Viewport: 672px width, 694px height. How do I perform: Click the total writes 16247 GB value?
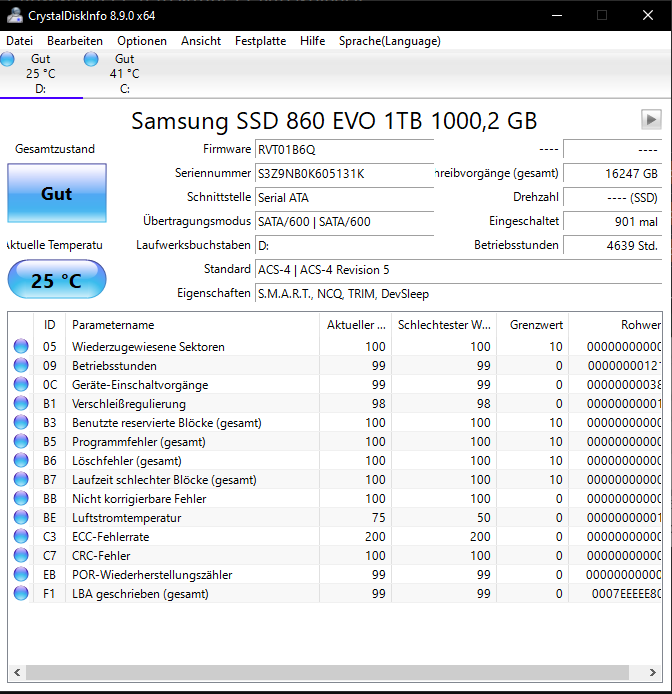612,174
